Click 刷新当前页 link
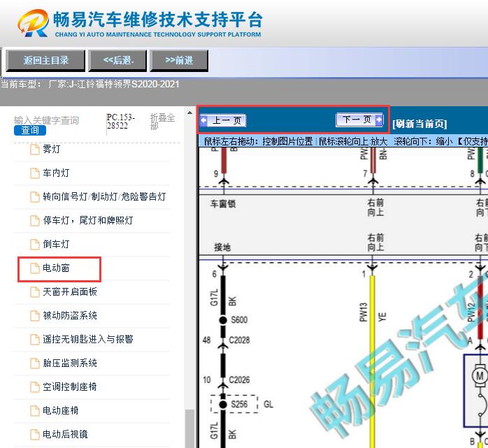Screen dimensions: 488x448 pyautogui.click(x=419, y=124)
